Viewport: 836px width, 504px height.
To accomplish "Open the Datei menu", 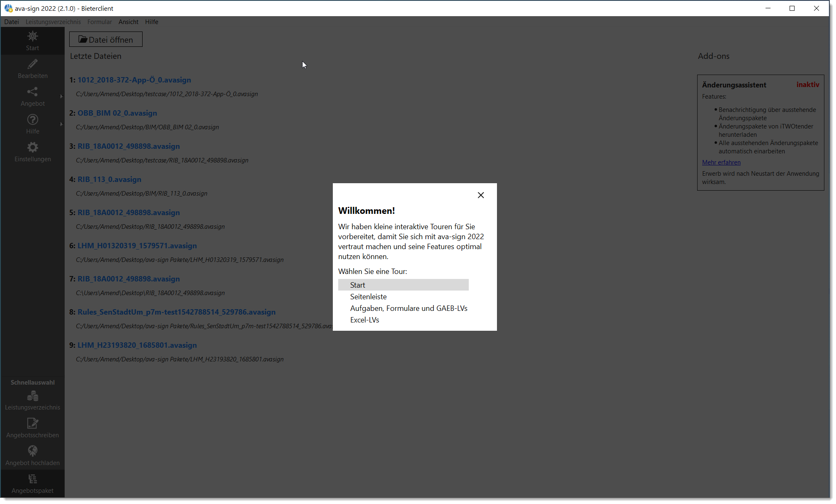I will pos(11,22).
